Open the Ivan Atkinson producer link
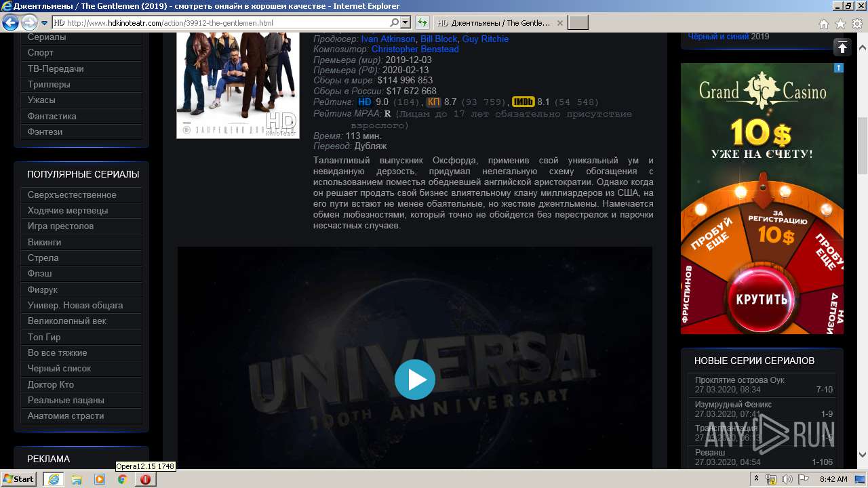 (x=388, y=39)
